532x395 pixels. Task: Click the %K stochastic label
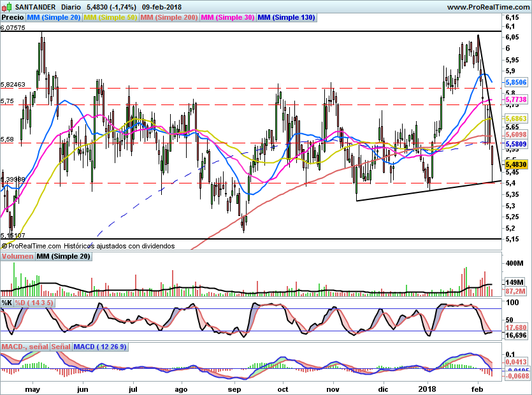click(7, 303)
